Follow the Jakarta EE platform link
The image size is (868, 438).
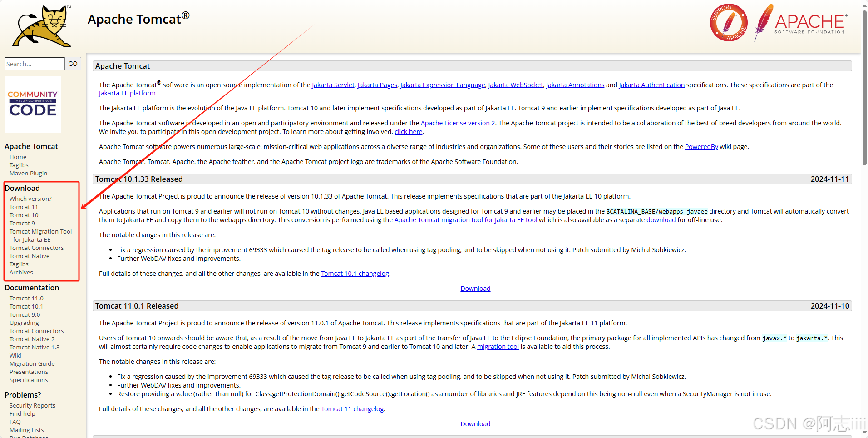coord(127,93)
